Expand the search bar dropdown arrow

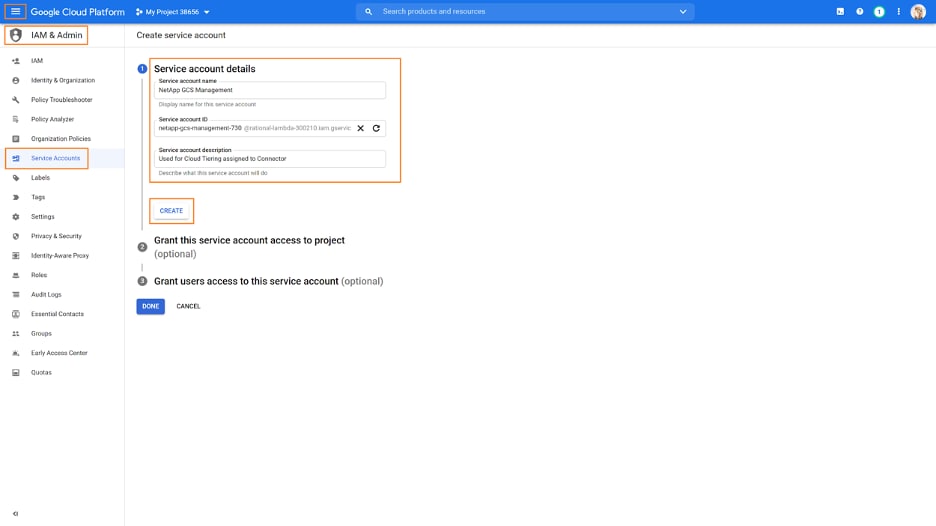pyautogui.click(x=683, y=12)
